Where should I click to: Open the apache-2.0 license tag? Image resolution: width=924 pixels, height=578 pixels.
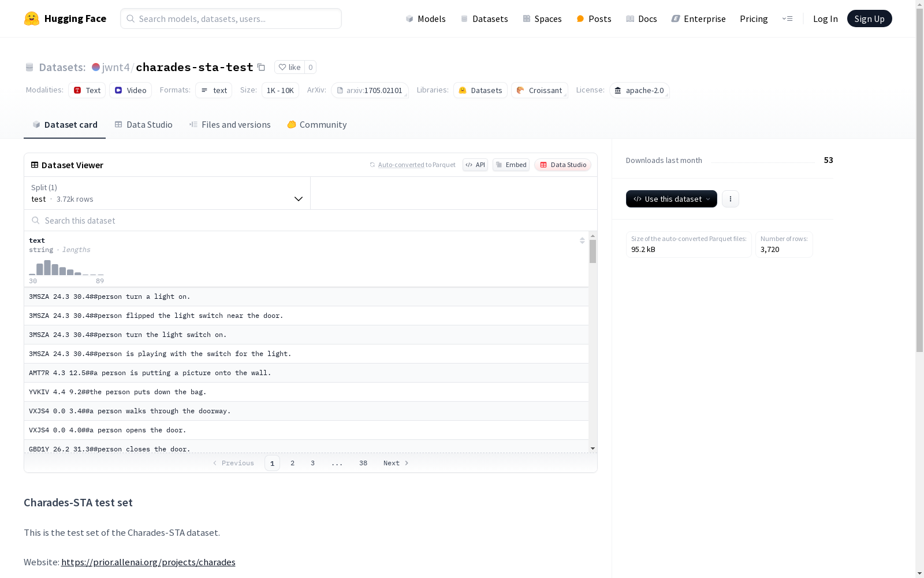(x=639, y=90)
